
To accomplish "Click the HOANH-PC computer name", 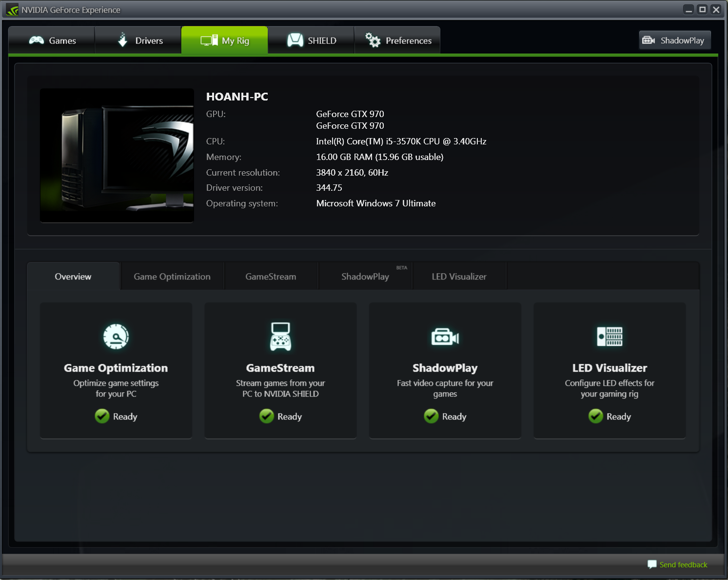I will pyautogui.click(x=237, y=97).
